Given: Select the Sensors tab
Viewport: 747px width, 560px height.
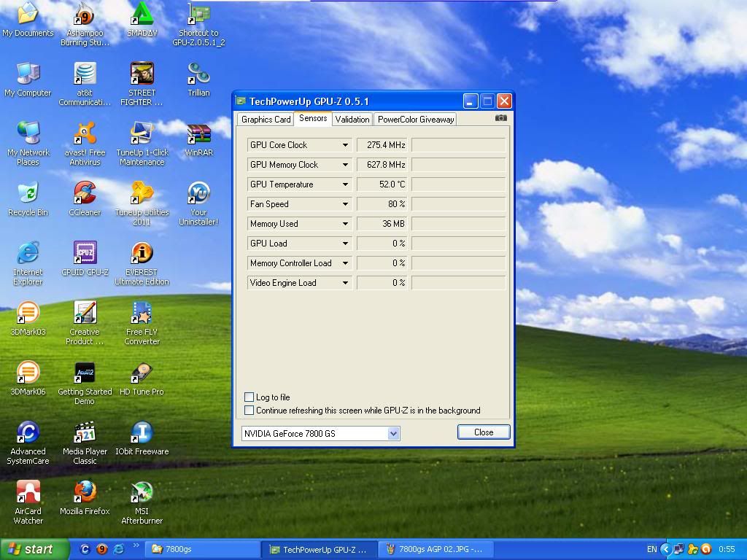Looking at the screenshot, I should [313, 118].
